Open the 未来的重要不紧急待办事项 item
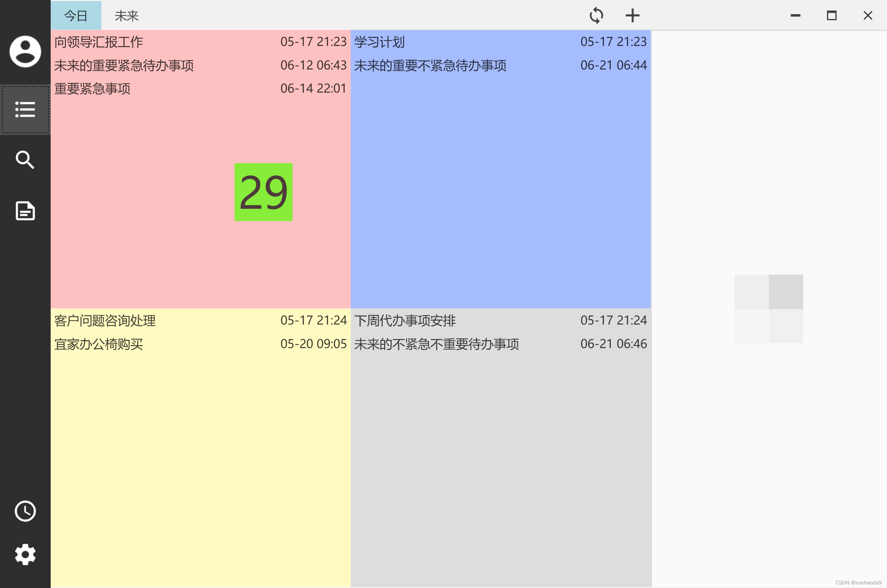This screenshot has height=588, width=887. (x=430, y=65)
